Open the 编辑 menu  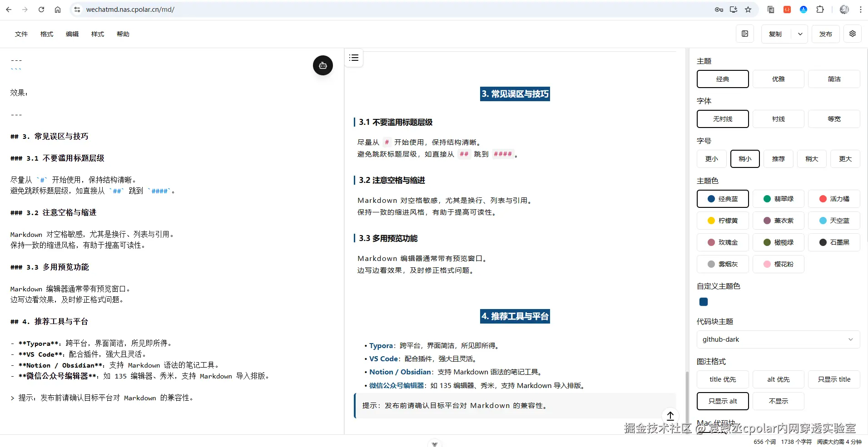(72, 34)
